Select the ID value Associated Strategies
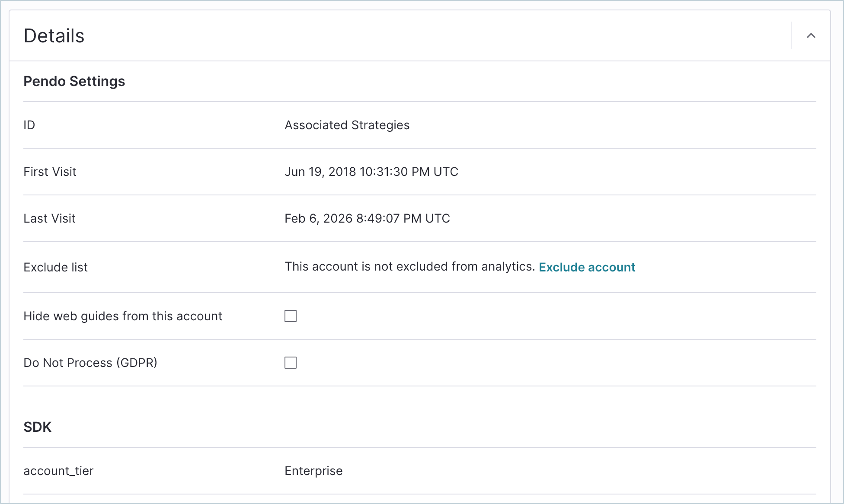Viewport: 844px width, 504px height. 347,125
